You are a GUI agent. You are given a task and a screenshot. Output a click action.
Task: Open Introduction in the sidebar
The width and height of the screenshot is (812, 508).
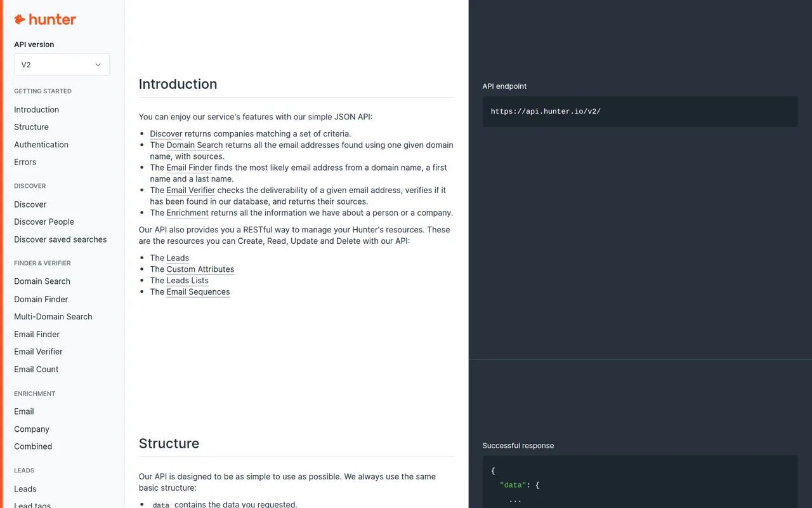(x=36, y=110)
